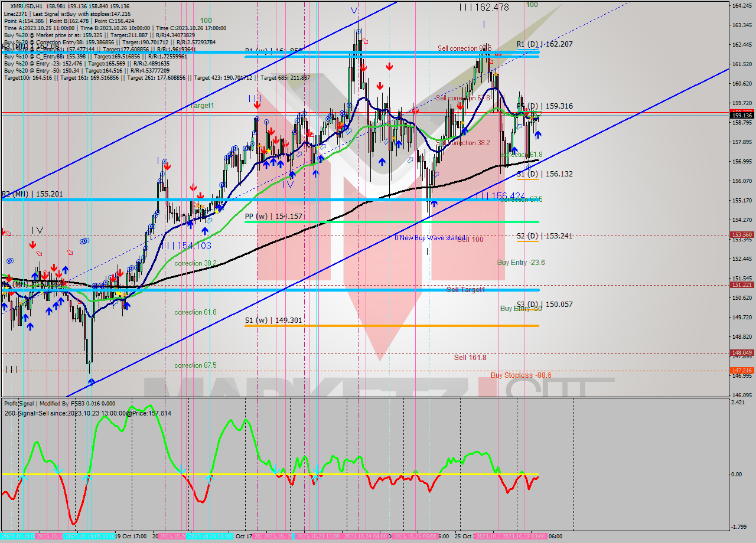Click the black current price tag 159.136
Image resolution: width=756 pixels, height=543 pixels.
pyautogui.click(x=742, y=115)
